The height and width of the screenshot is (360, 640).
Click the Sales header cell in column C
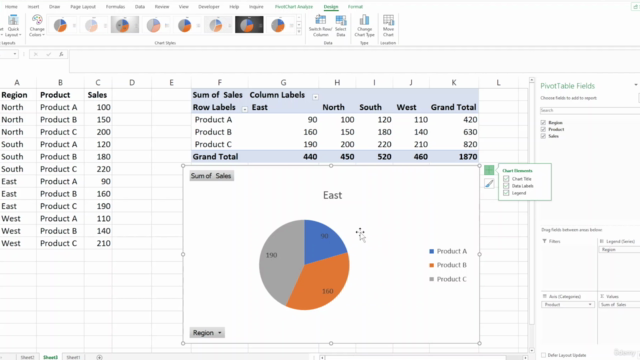[x=98, y=95]
